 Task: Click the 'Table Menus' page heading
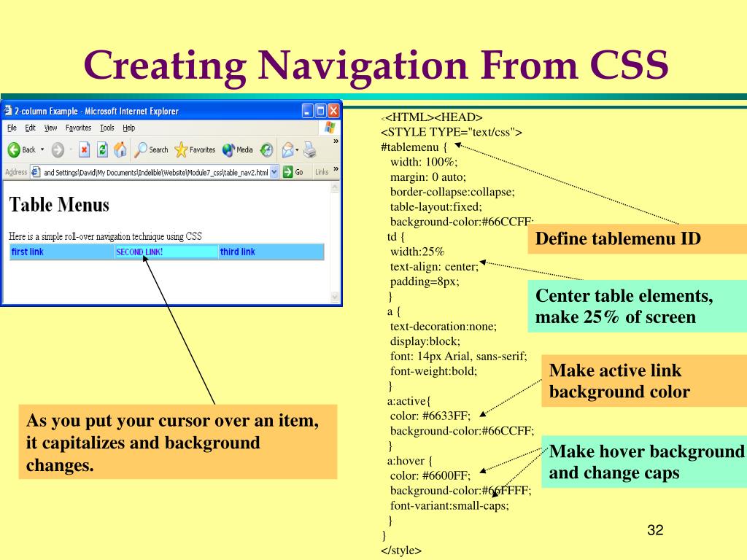click(59, 205)
